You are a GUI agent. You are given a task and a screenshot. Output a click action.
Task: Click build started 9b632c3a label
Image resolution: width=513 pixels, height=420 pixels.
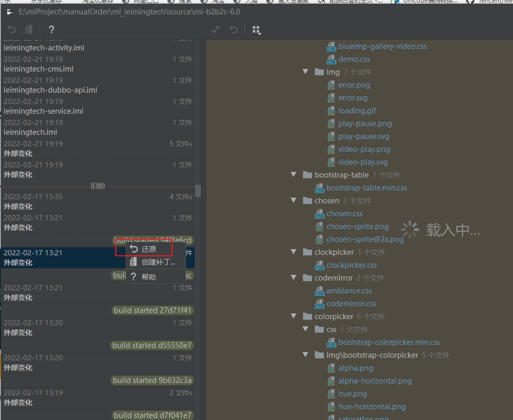pos(152,380)
